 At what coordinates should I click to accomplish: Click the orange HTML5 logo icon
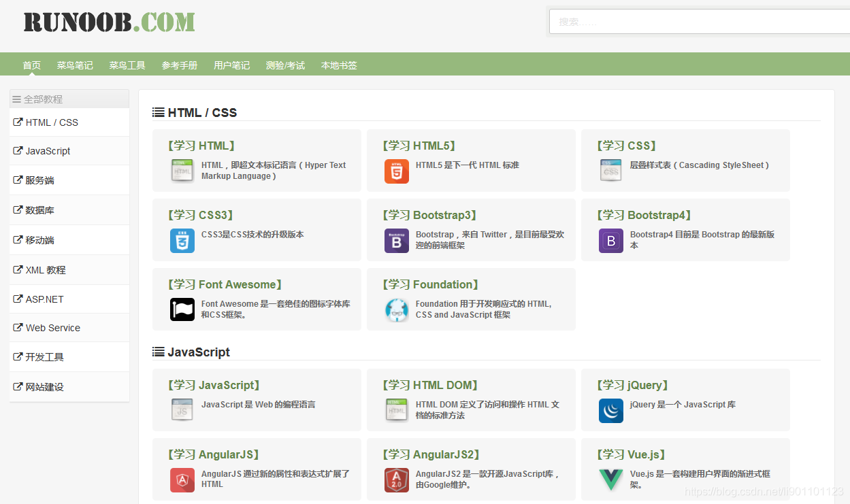(397, 171)
